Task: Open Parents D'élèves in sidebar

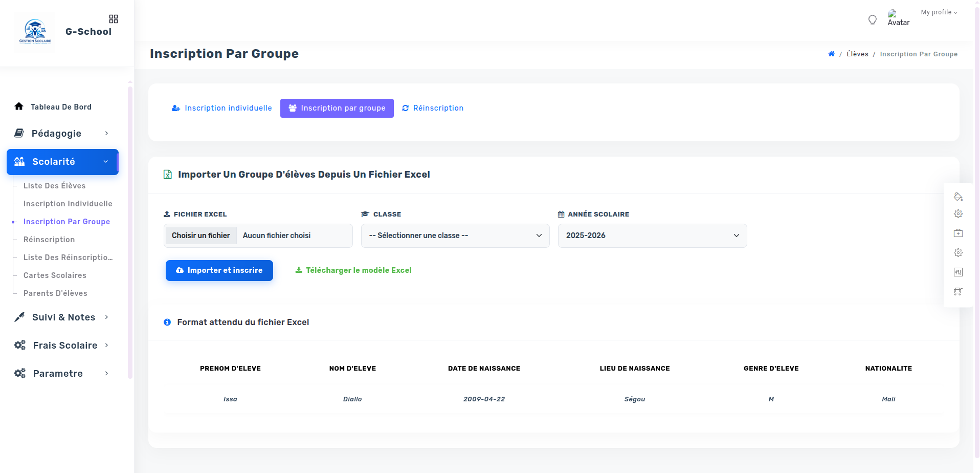Action: coord(55,293)
